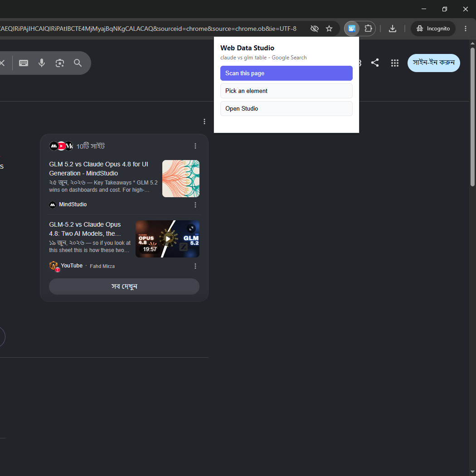Open three-dot menu for YouTube result

[x=195, y=266]
